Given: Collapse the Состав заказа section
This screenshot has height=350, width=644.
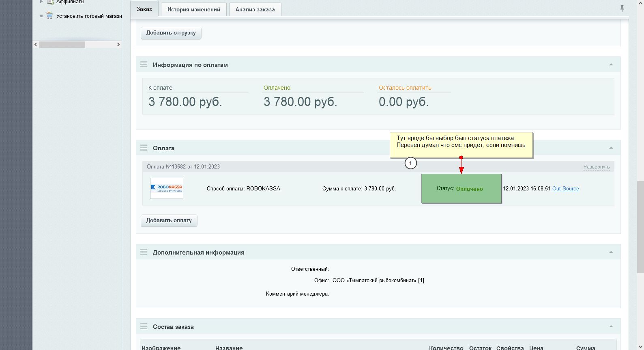Looking at the screenshot, I should coord(611,326).
